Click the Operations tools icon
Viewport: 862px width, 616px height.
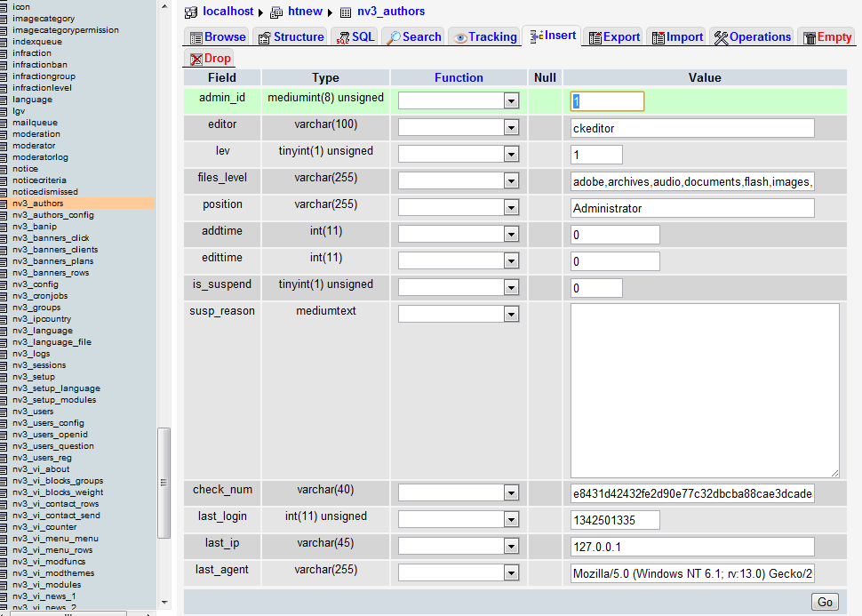point(722,37)
